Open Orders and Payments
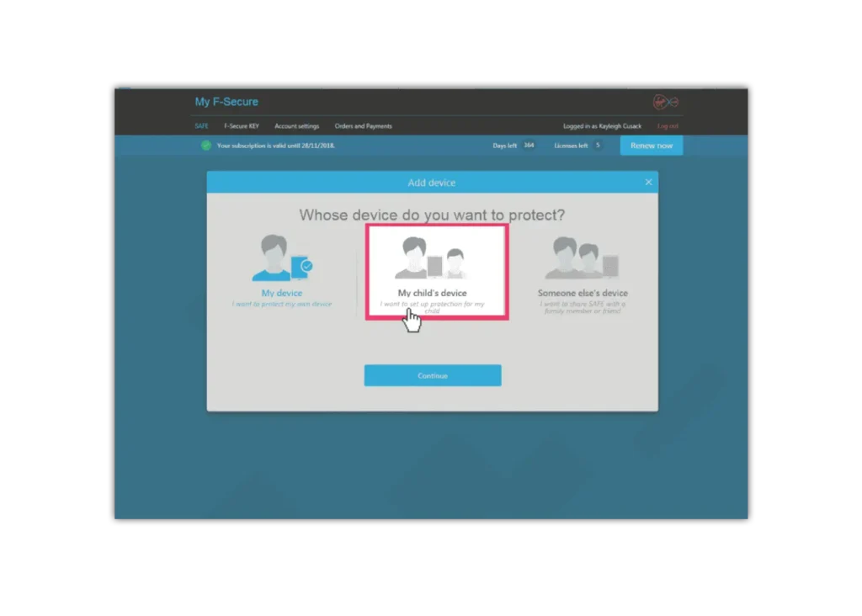This screenshot has height=616, width=862. tap(364, 126)
